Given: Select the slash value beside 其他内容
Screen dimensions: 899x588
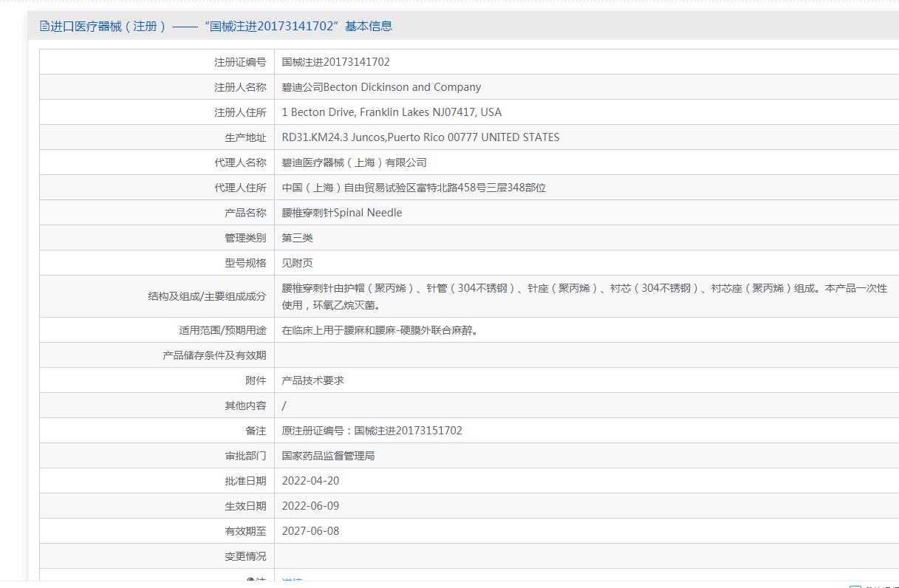Looking at the screenshot, I should coord(284,406).
